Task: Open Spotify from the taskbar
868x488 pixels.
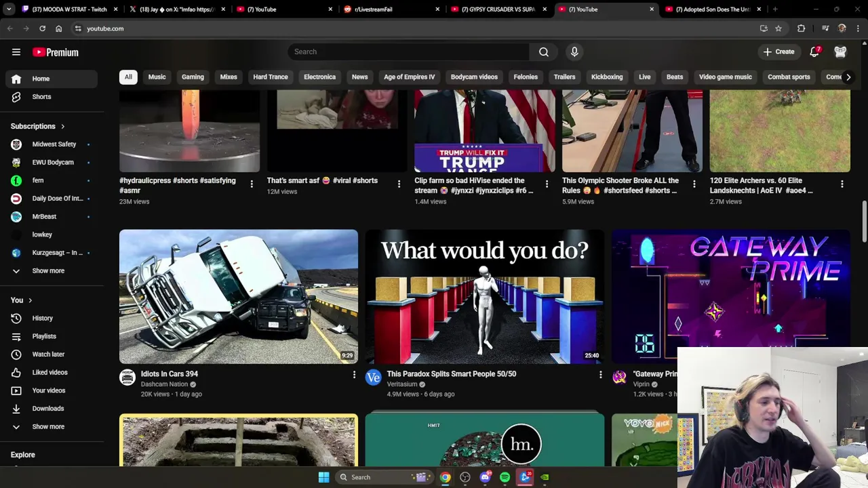Action: pos(505,477)
